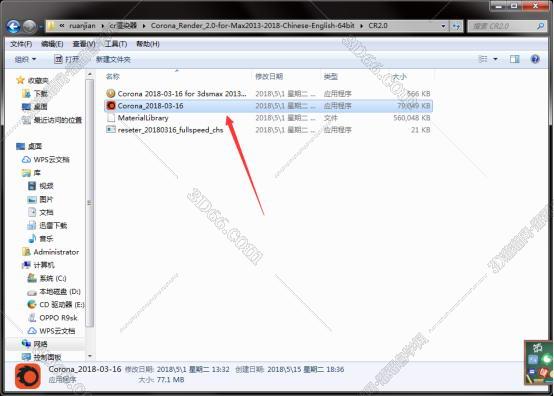Viewport: 554px width, 396px height.
Task: Click the MaterialLibrary blank file icon
Action: coord(111,117)
